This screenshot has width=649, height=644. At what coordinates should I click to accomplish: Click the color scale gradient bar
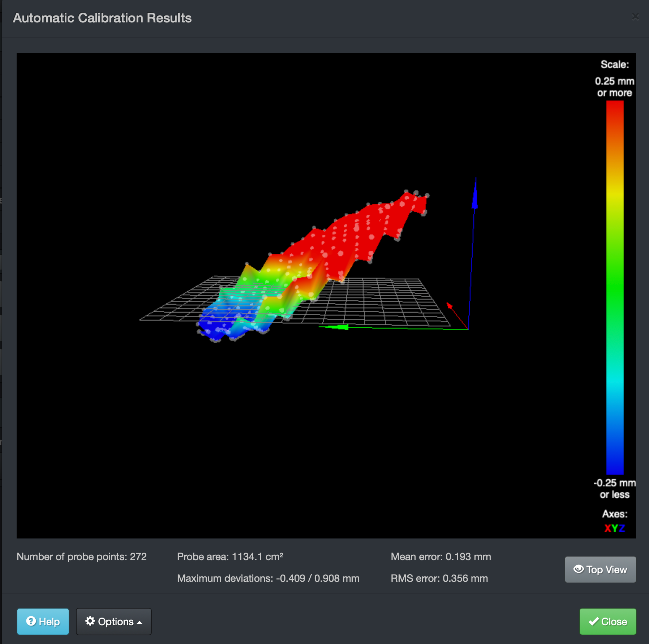(x=615, y=287)
